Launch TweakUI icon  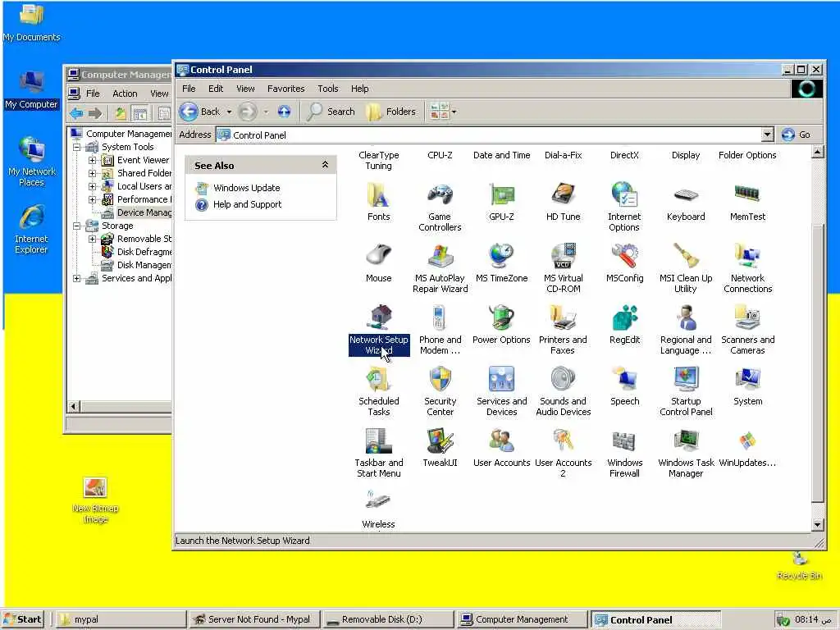[x=440, y=441]
